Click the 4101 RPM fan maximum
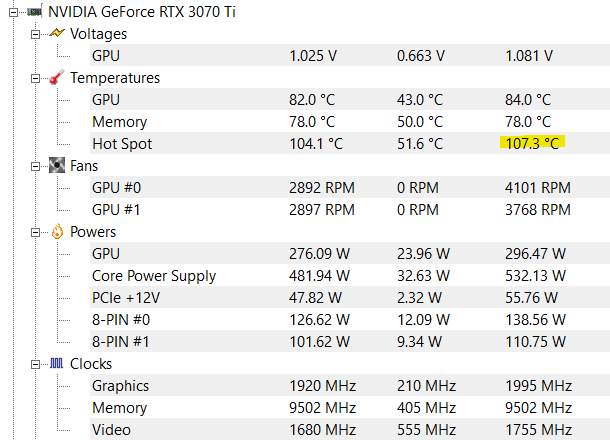610x440 pixels. pyautogui.click(x=538, y=188)
